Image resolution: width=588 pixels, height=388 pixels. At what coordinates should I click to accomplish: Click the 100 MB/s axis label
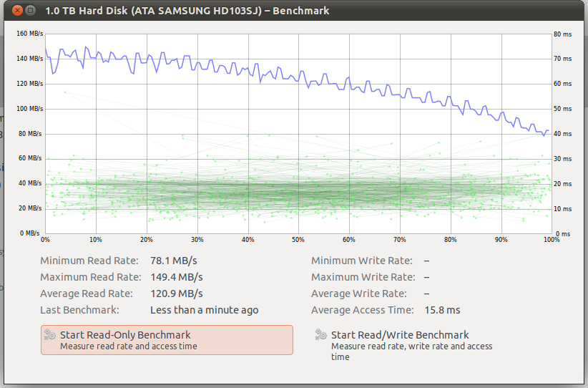point(29,108)
